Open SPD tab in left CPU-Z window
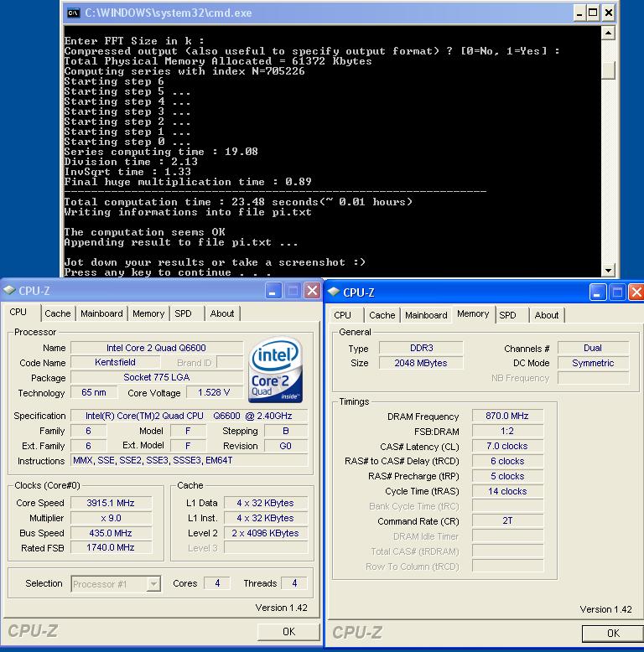This screenshot has width=644, height=652. click(x=183, y=313)
